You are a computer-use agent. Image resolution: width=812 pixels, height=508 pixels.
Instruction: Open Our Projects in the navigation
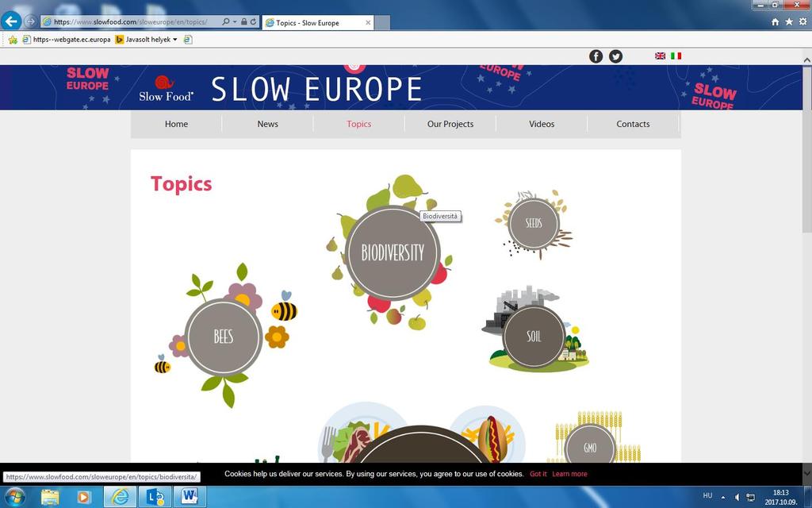coord(450,124)
